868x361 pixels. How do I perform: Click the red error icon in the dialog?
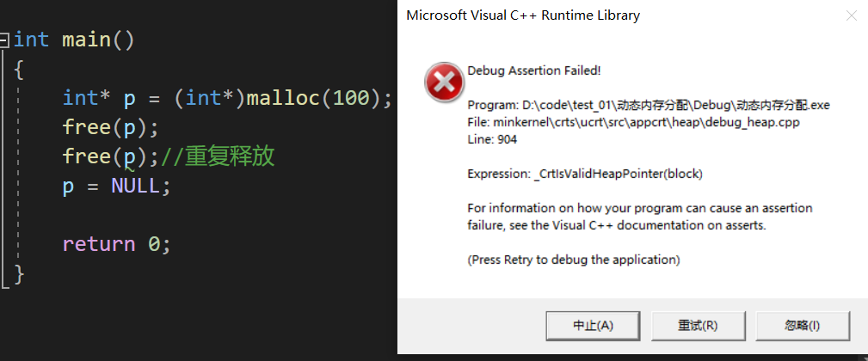click(x=444, y=83)
